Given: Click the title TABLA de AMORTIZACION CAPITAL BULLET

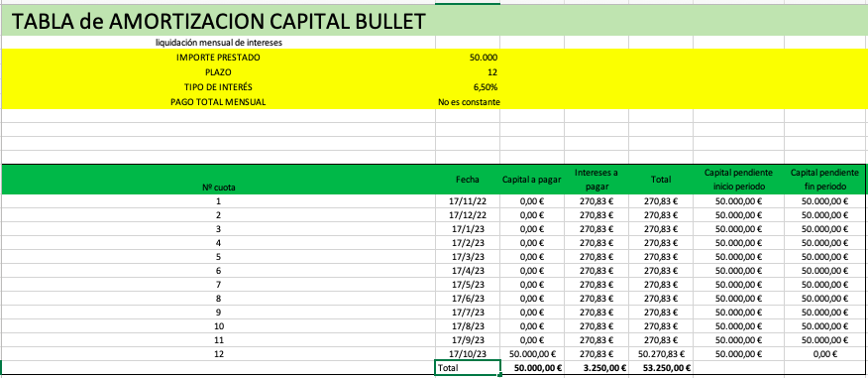Looking at the screenshot, I should click(x=218, y=21).
